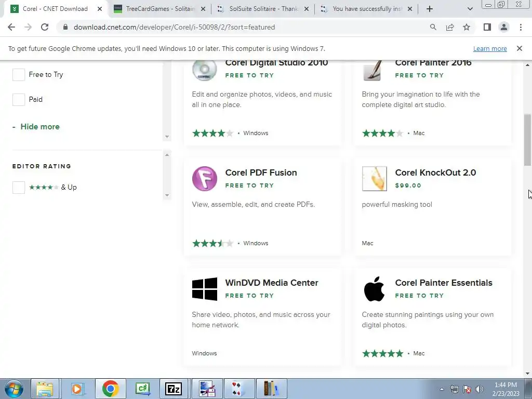Open the Chrome profile avatar

pos(504,27)
